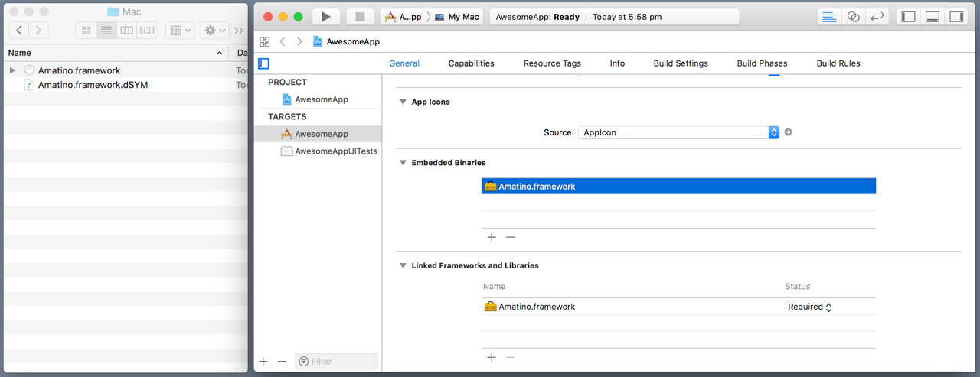Collapse Linked Frameworks and Libraries section

403,266
